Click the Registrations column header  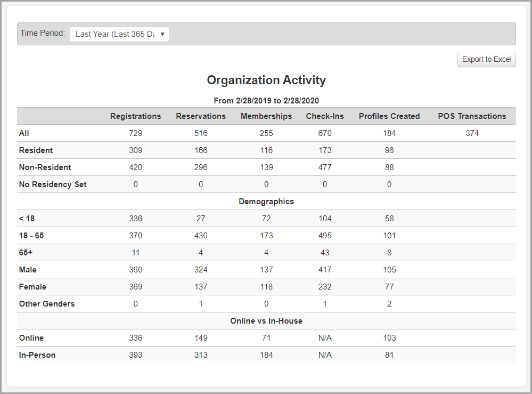click(x=135, y=116)
